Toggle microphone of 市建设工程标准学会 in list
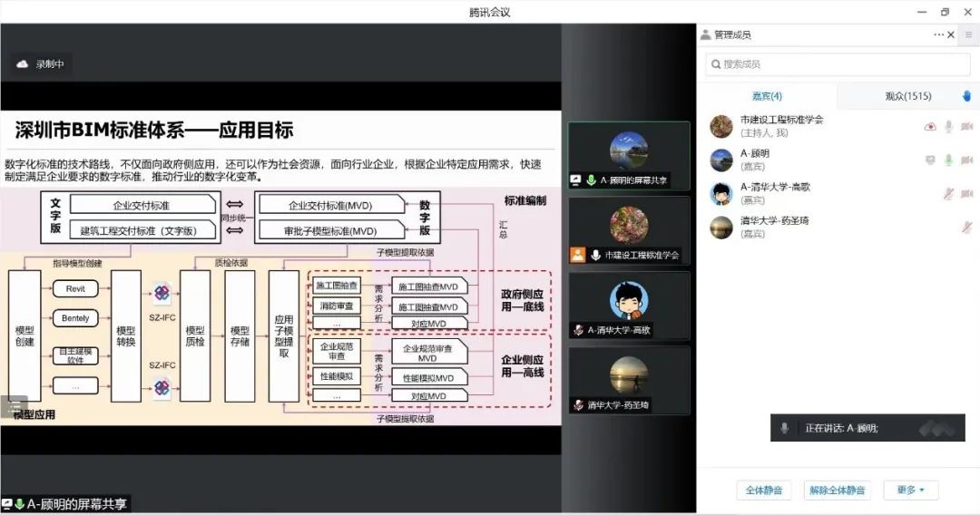Image resolution: width=980 pixels, height=515 pixels. pyautogui.click(x=948, y=127)
